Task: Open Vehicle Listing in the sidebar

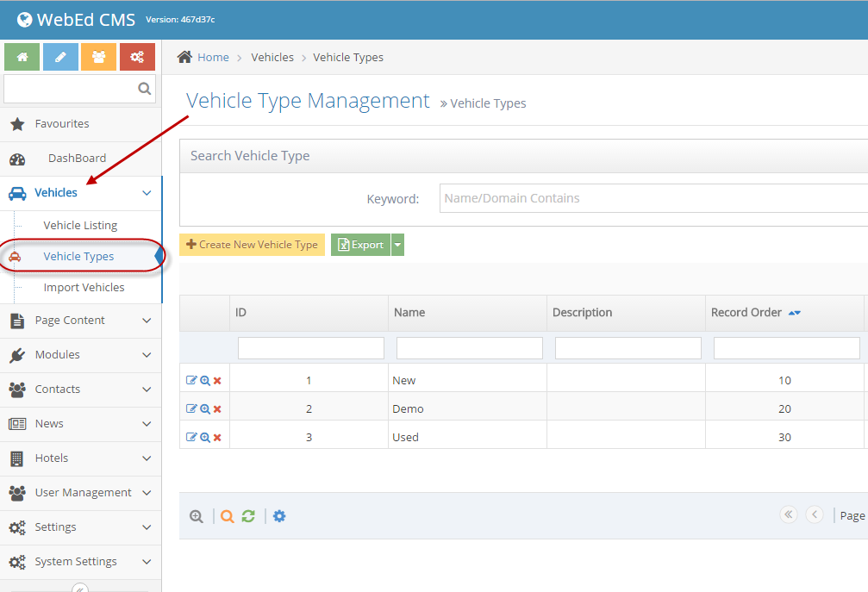Action: tap(80, 226)
